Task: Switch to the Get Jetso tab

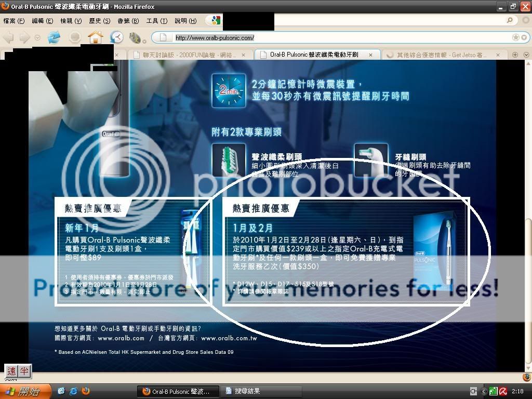Action: point(442,55)
